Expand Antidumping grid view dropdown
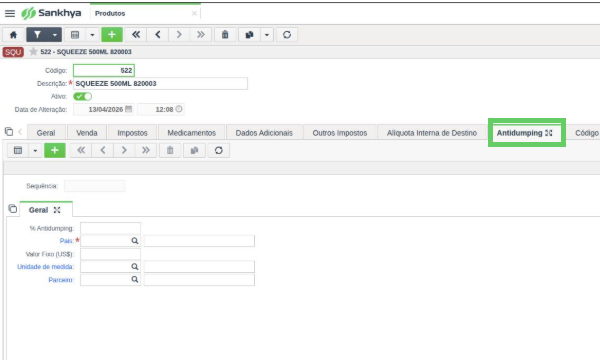This screenshot has width=600, height=360. click(x=35, y=150)
